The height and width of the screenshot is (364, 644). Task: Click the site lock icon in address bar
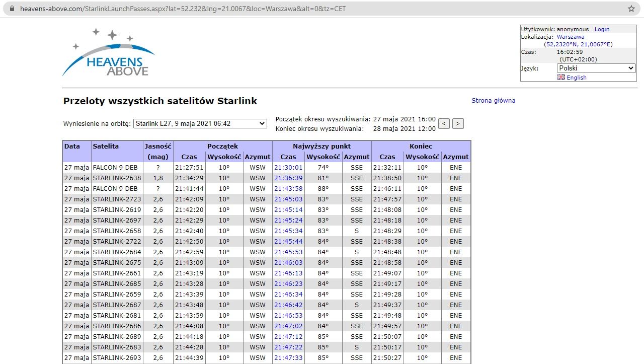click(13, 9)
